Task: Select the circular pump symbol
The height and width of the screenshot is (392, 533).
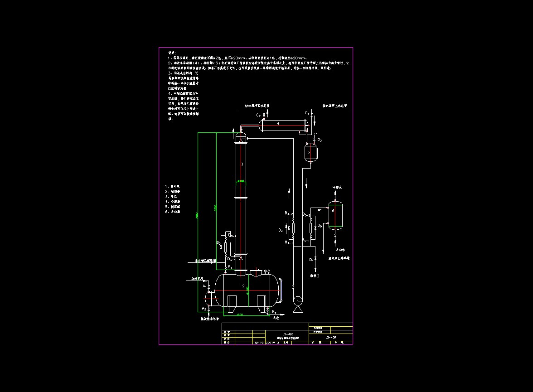Action: click(x=298, y=300)
